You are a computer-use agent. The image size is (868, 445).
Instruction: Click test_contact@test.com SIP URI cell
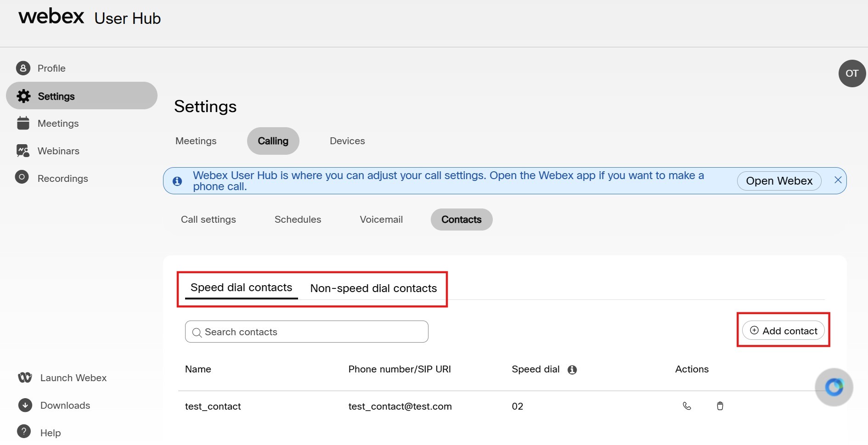click(x=400, y=406)
